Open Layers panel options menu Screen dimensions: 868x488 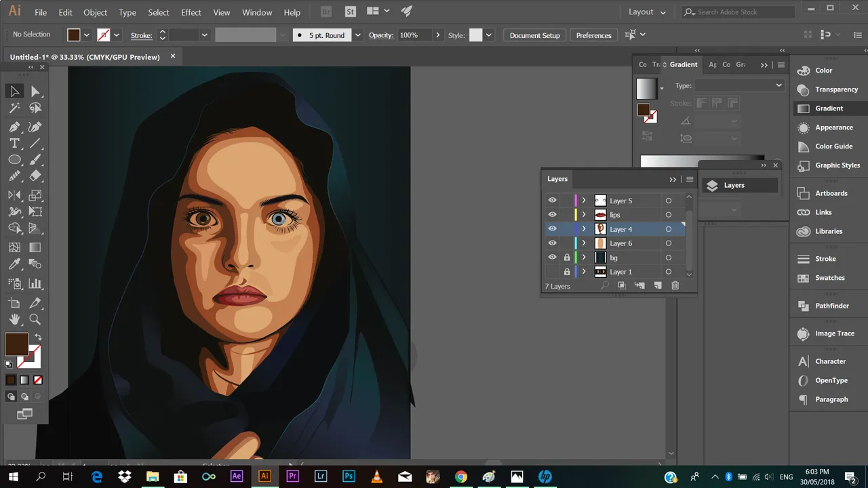tap(690, 179)
